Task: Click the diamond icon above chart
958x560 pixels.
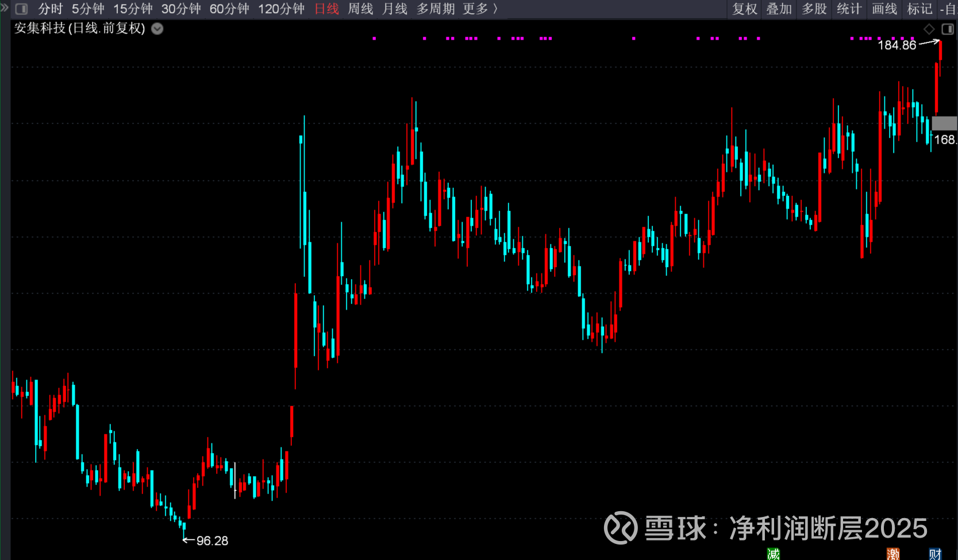Action: tap(929, 29)
